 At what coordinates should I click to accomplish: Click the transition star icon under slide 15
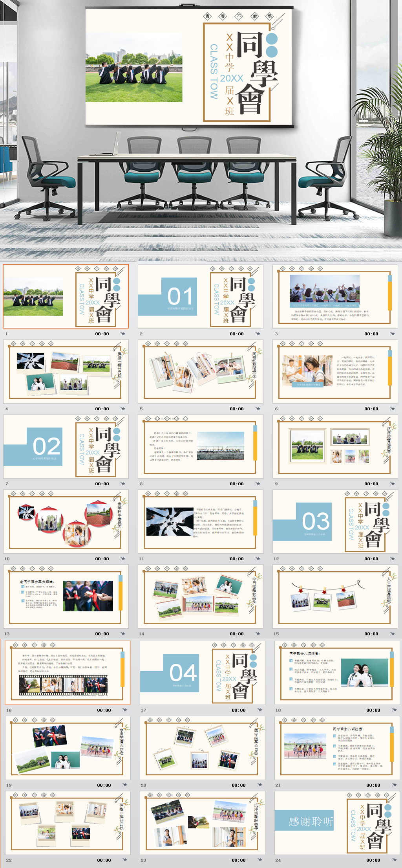[392, 634]
